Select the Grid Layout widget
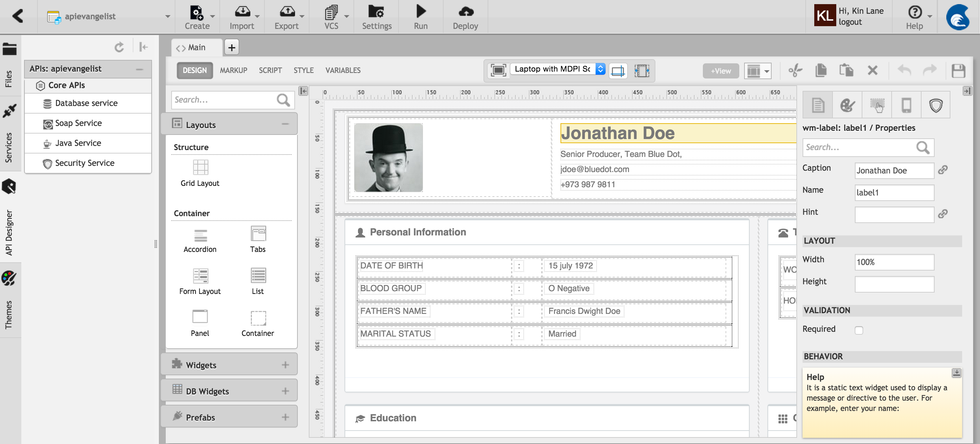This screenshot has width=980, height=444. (200, 172)
